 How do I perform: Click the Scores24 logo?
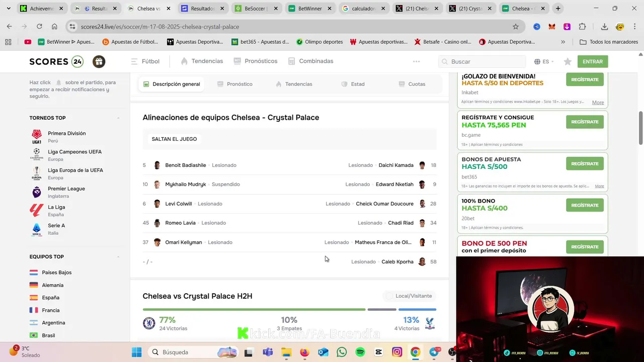(56, 61)
